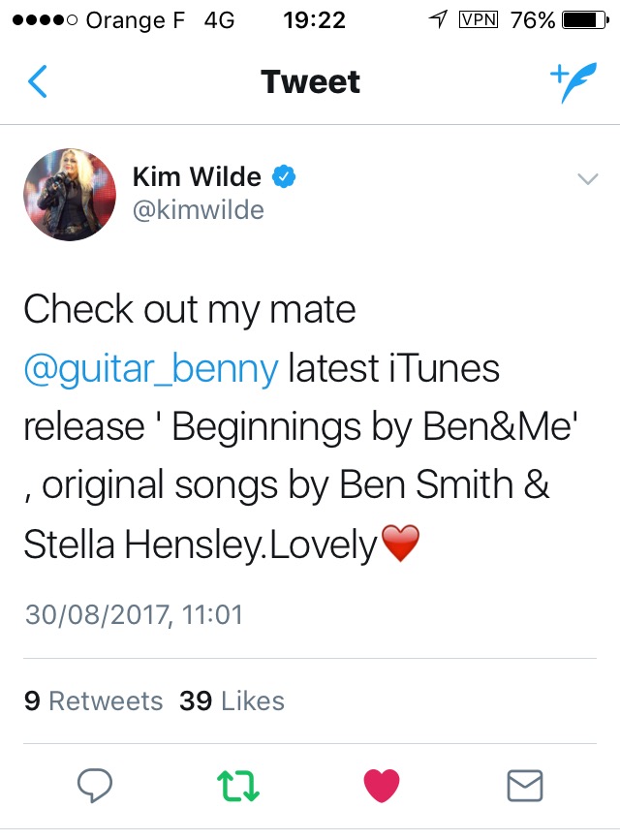Open the tweet options chevron dropdown
Image resolution: width=620 pixels, height=840 pixels.
tap(587, 178)
